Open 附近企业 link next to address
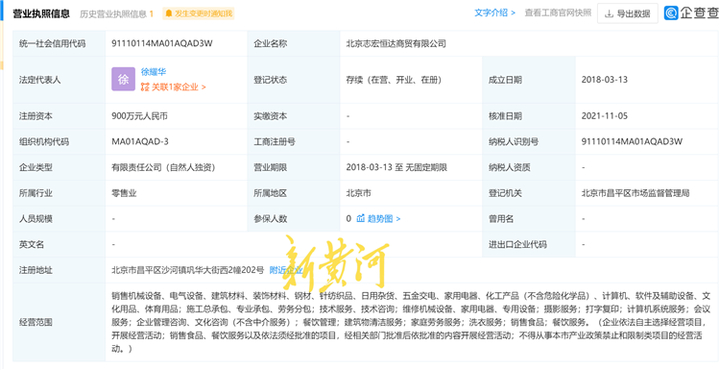The width and height of the screenshot is (720, 370). (x=286, y=270)
